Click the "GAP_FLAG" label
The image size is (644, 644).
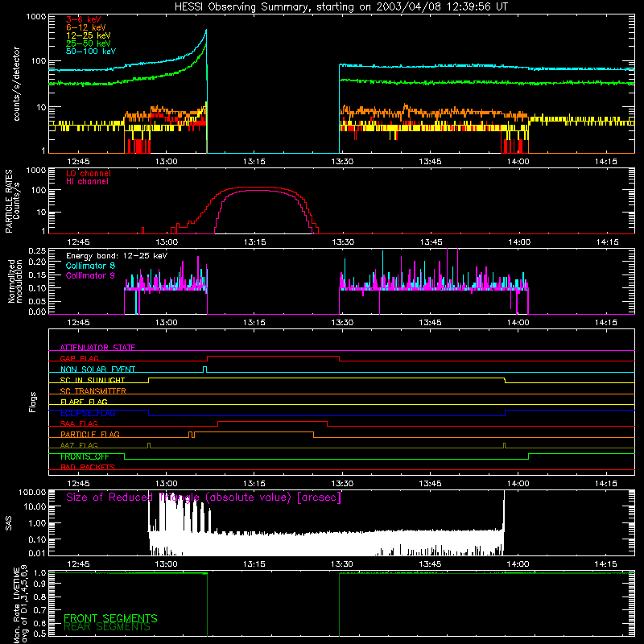(x=79, y=358)
